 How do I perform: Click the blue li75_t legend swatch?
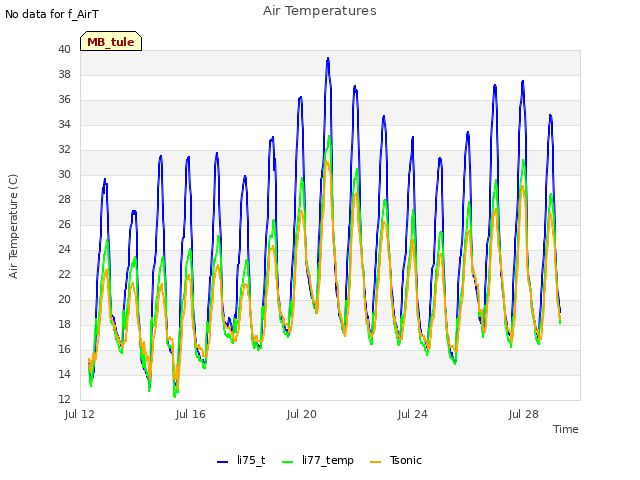click(x=222, y=462)
